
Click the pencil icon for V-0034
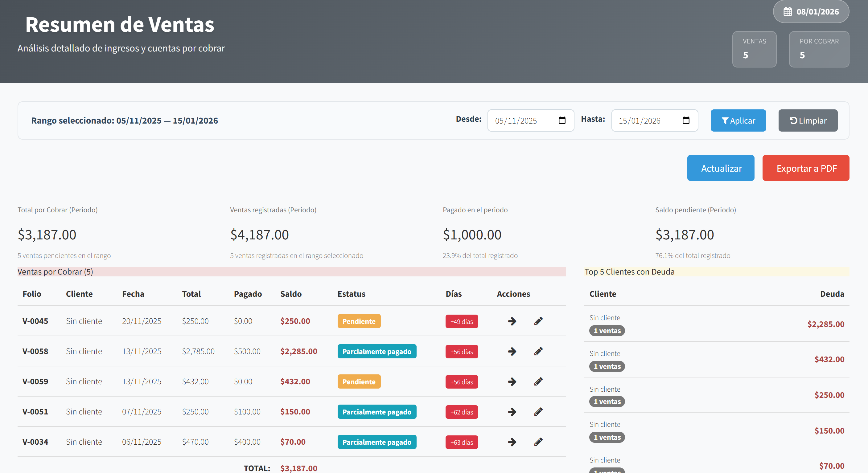[538, 442]
